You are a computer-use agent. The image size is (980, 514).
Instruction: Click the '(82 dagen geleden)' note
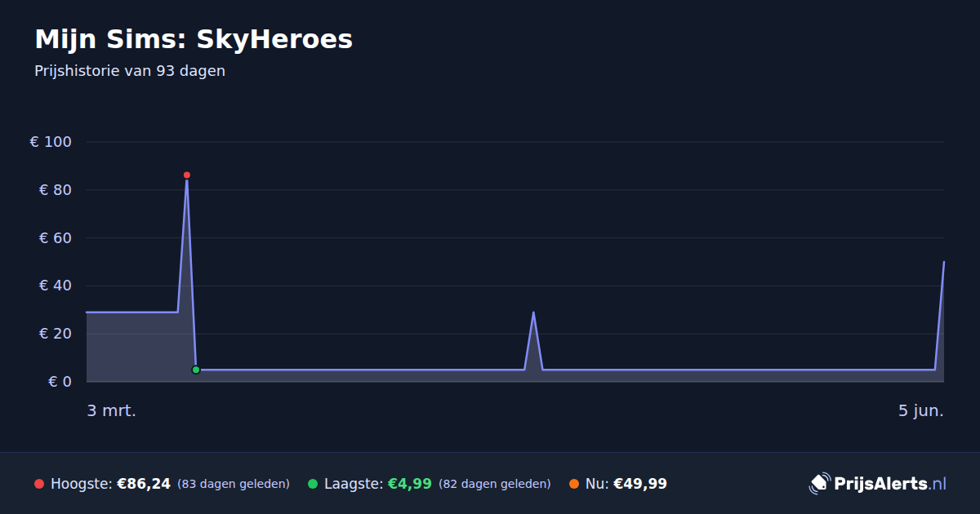tap(495, 484)
